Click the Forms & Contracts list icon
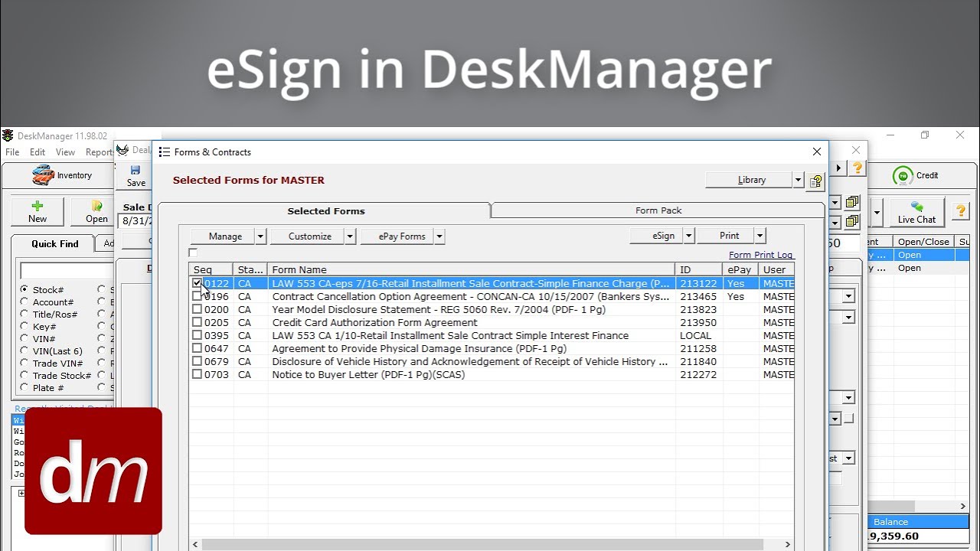Screen dimensions: 980x551 pyautogui.click(x=164, y=152)
